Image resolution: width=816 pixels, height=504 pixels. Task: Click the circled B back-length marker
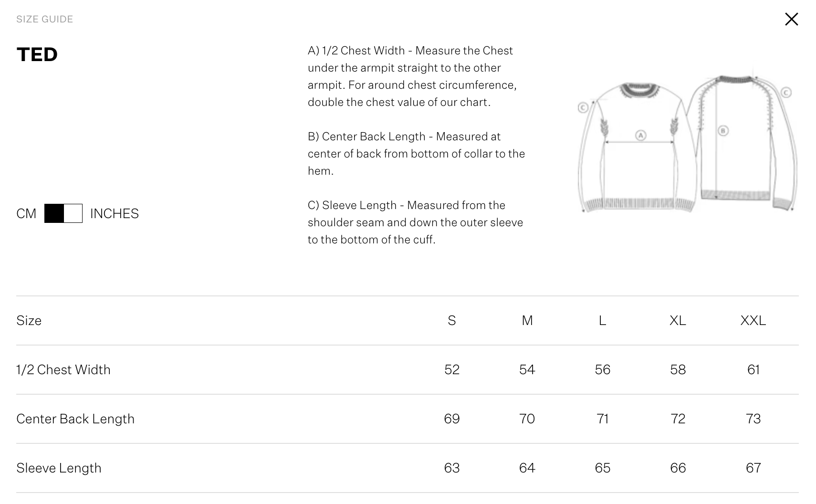click(723, 130)
